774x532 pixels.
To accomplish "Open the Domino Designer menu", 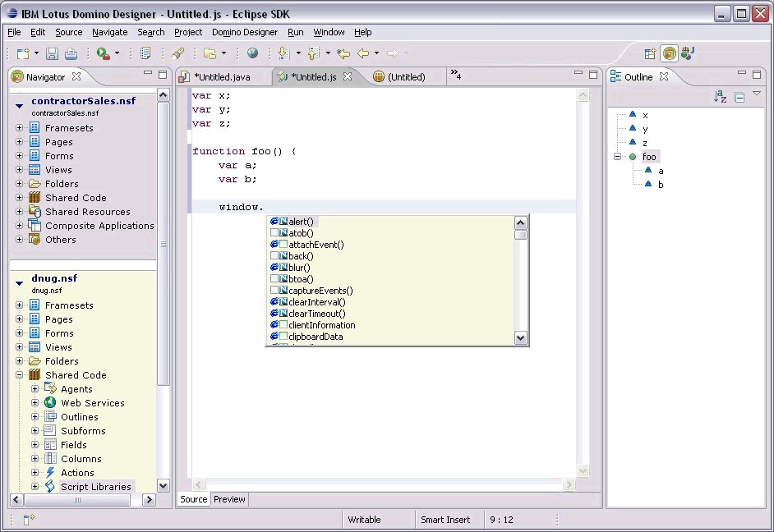I will 245,32.
